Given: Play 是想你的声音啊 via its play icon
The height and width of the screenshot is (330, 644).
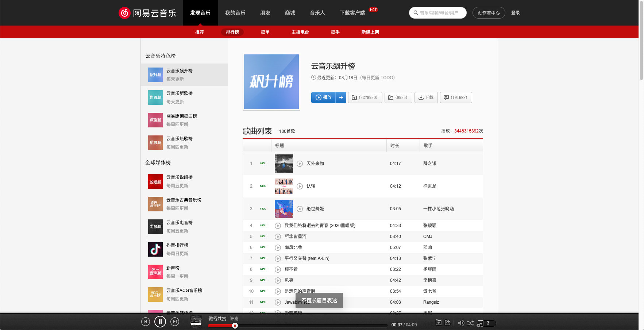Looking at the screenshot, I should pyautogui.click(x=278, y=291).
